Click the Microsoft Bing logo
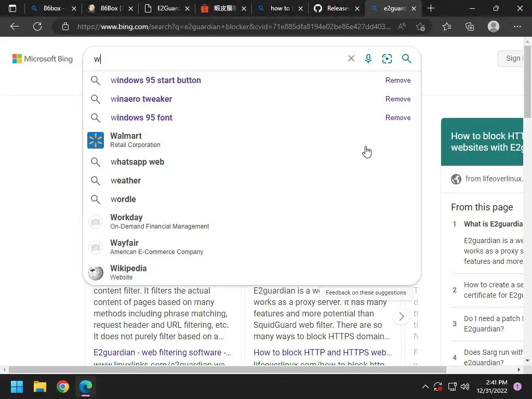The image size is (532, 399). click(43, 59)
